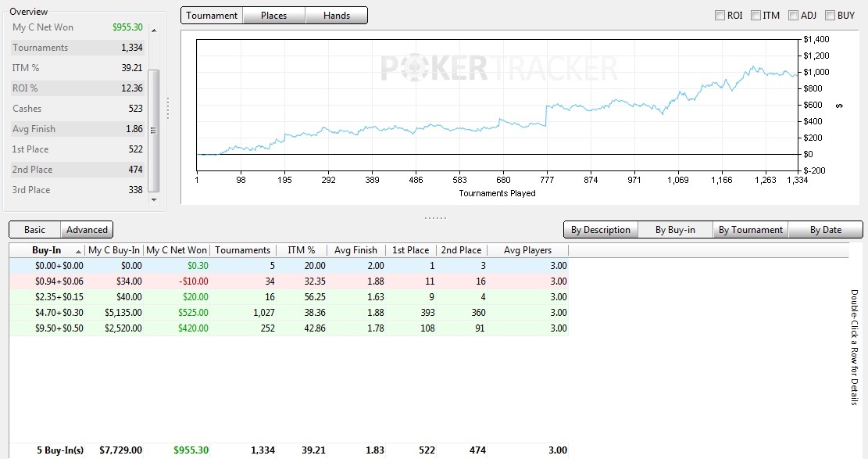
Task: Group results By Tournament
Action: coord(751,230)
